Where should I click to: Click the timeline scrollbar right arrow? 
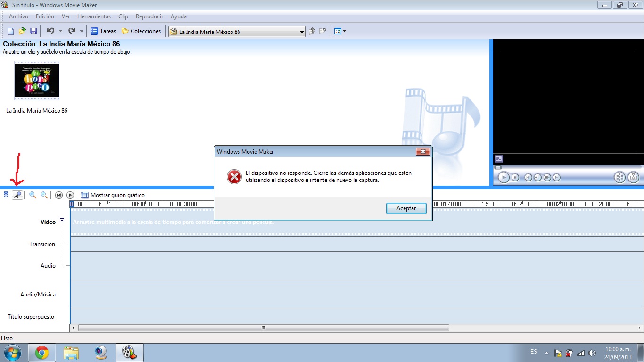click(x=640, y=328)
